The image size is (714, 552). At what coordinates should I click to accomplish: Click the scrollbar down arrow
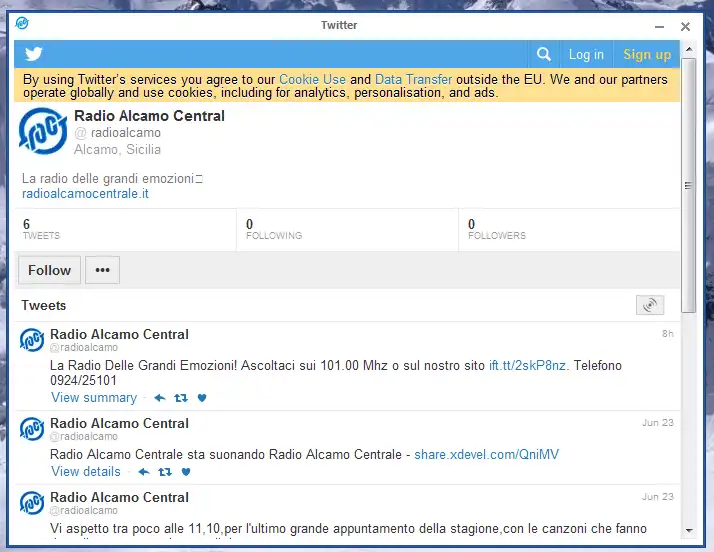[x=689, y=531]
